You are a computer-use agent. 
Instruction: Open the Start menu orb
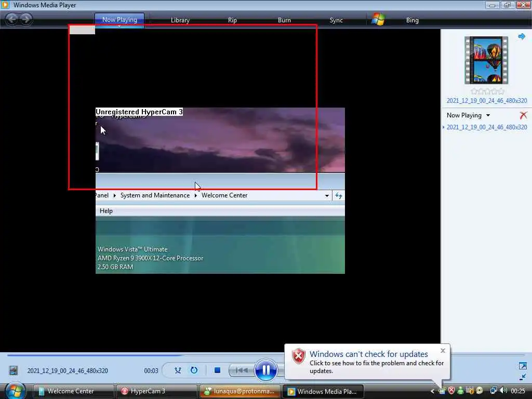pos(15,391)
